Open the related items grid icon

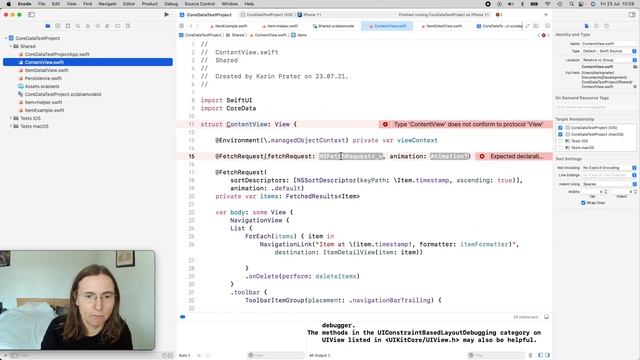pyautogui.click(x=181, y=26)
